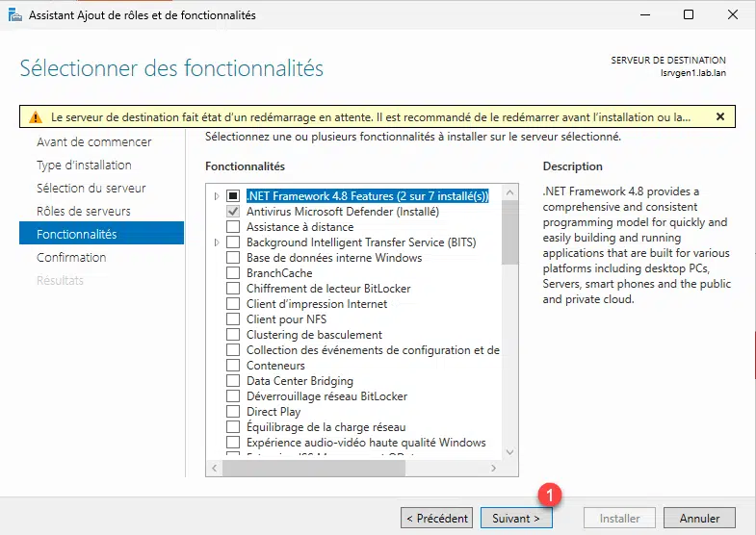Select the Fonctionnalités step
The height and width of the screenshot is (535, 756).
click(x=101, y=233)
